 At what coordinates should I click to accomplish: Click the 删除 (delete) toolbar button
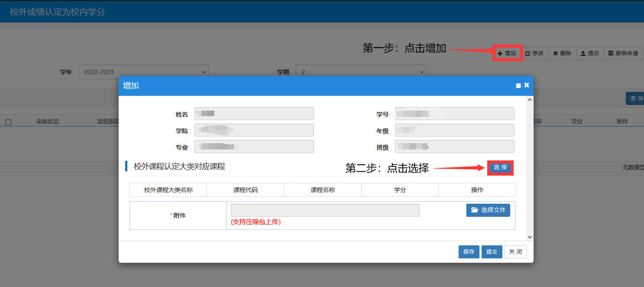tap(562, 53)
